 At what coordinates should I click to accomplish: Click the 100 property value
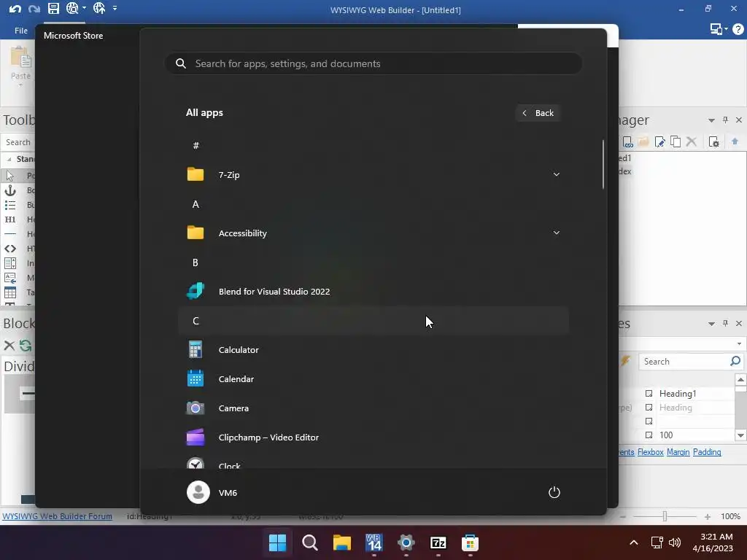click(x=666, y=435)
